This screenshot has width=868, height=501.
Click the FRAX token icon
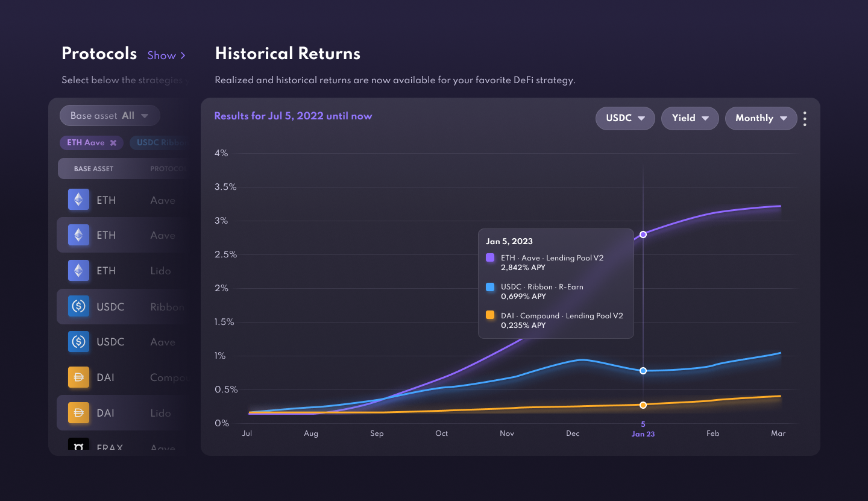(78, 445)
